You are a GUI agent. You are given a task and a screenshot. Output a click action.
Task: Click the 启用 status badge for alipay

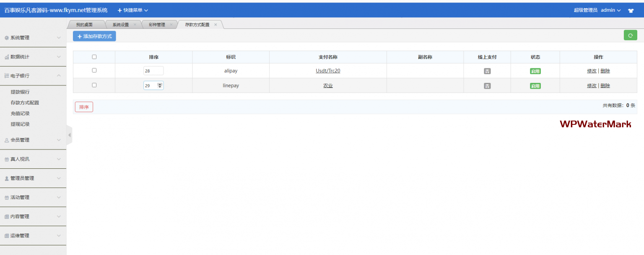(535, 71)
